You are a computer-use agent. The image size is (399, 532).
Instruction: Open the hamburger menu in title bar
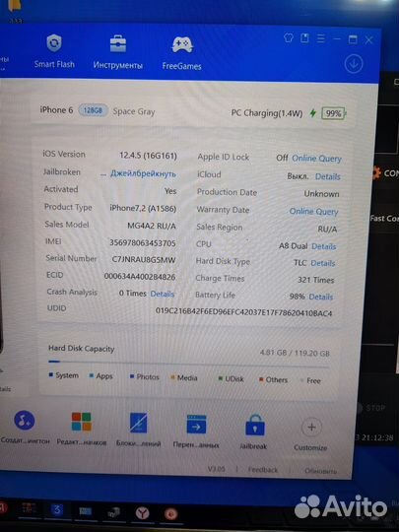(x=320, y=38)
